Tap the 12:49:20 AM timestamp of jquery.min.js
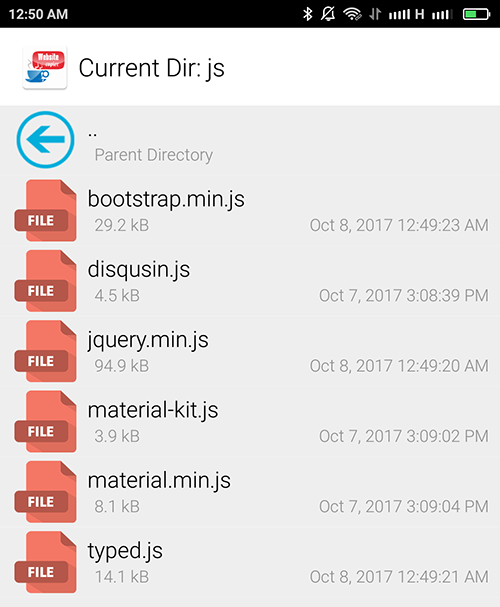The width and height of the screenshot is (500, 607). point(443,366)
